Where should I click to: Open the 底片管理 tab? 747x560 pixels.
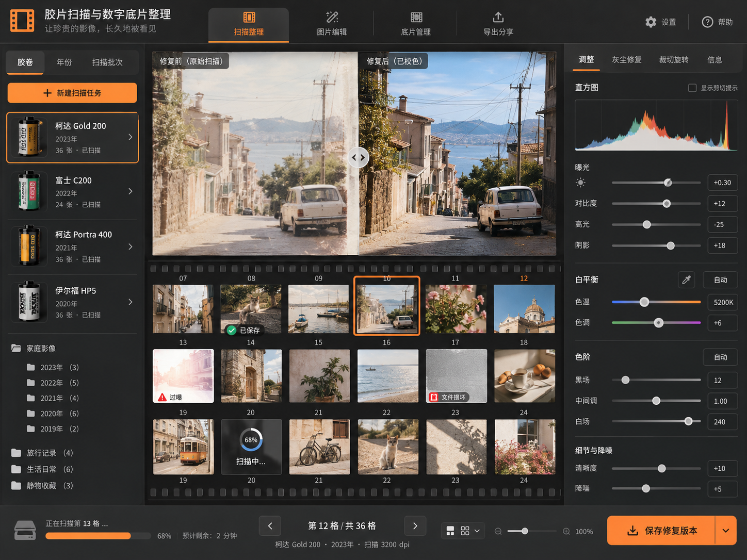(x=416, y=24)
